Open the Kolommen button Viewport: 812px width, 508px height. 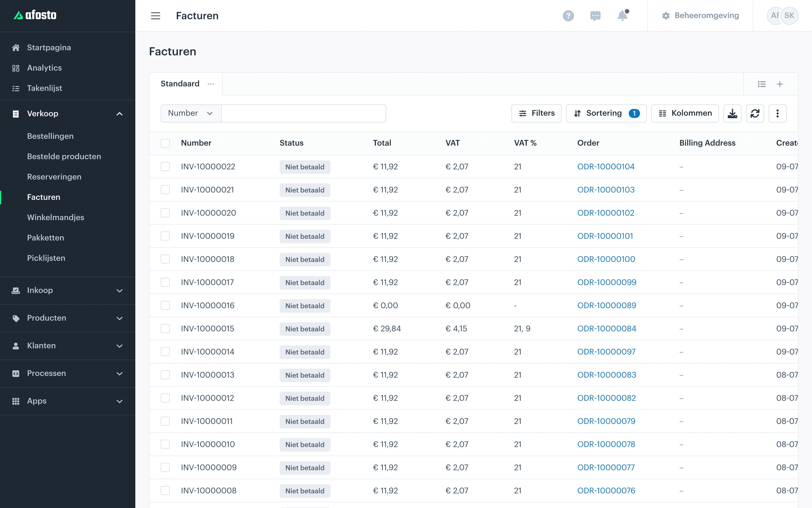pos(685,114)
